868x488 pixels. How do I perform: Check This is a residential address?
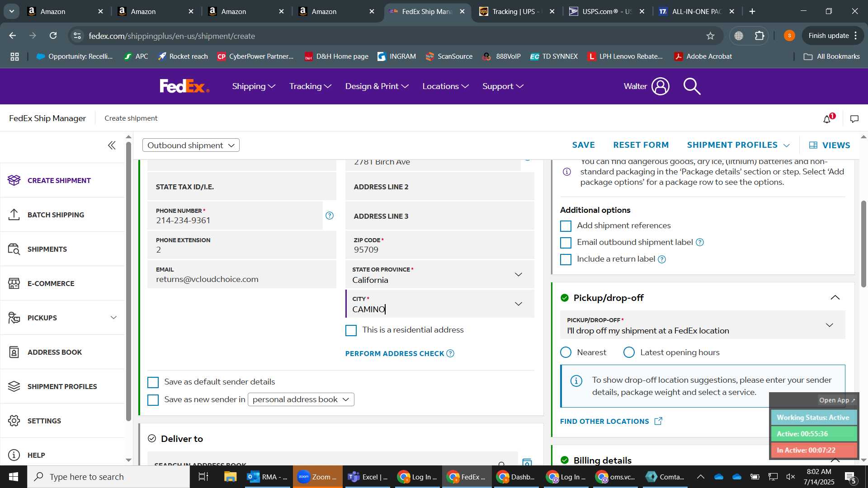tap(351, 331)
